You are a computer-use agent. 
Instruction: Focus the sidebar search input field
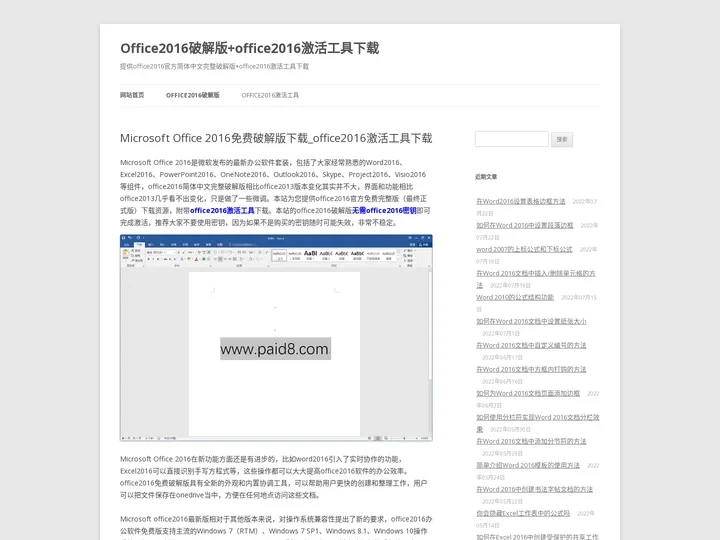pyautogui.click(x=512, y=139)
